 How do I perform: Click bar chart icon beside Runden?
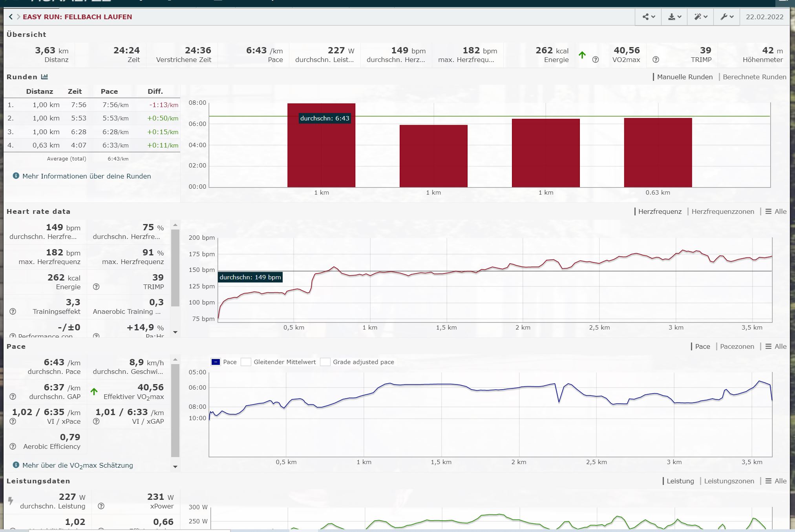pos(44,77)
